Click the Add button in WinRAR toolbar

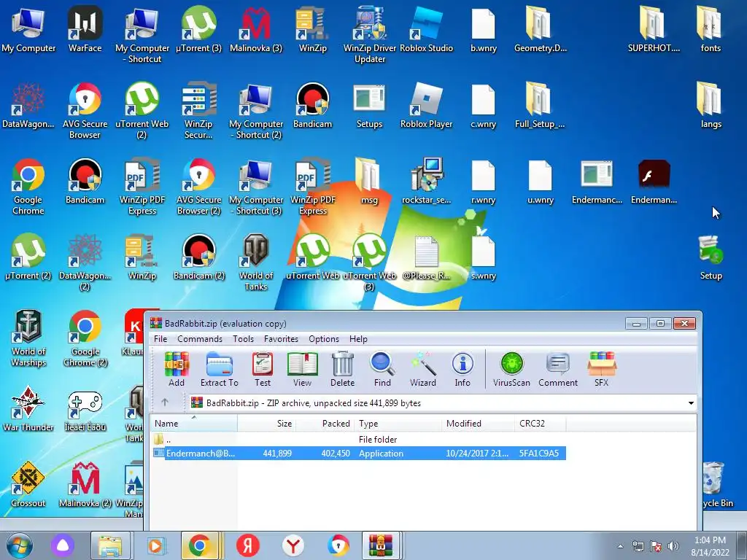[x=177, y=370]
